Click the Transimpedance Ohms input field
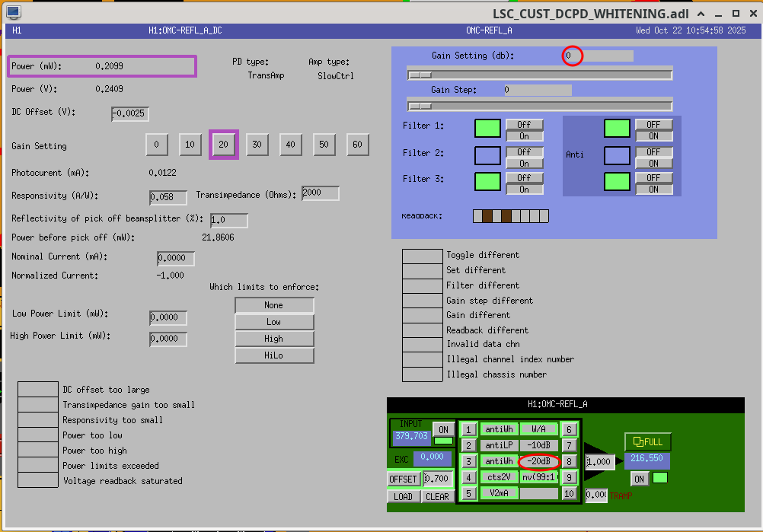The image size is (763, 532). coord(321,193)
